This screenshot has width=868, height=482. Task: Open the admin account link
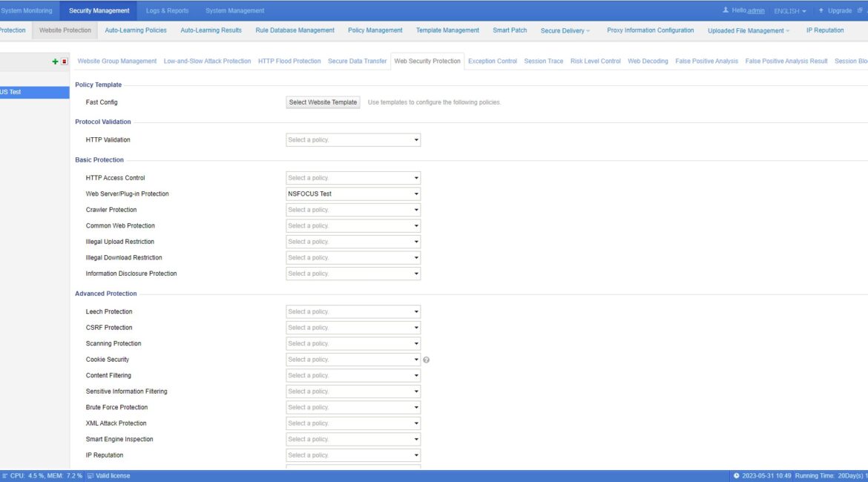pyautogui.click(x=756, y=10)
